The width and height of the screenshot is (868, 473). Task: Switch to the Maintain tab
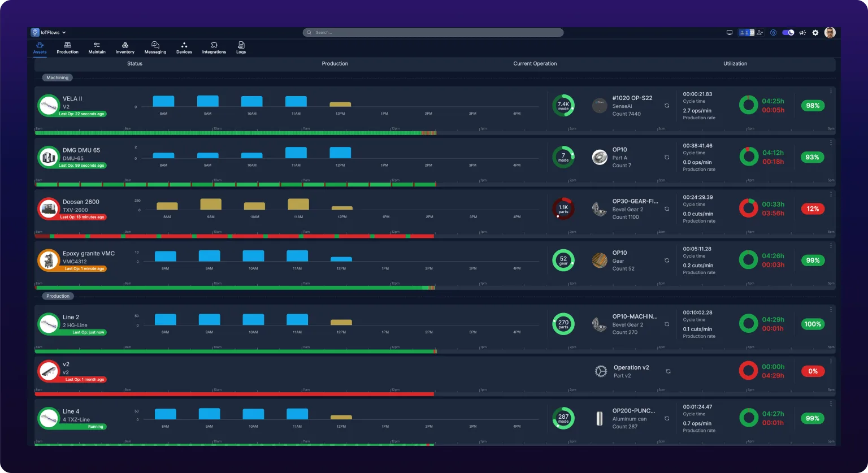(x=97, y=48)
